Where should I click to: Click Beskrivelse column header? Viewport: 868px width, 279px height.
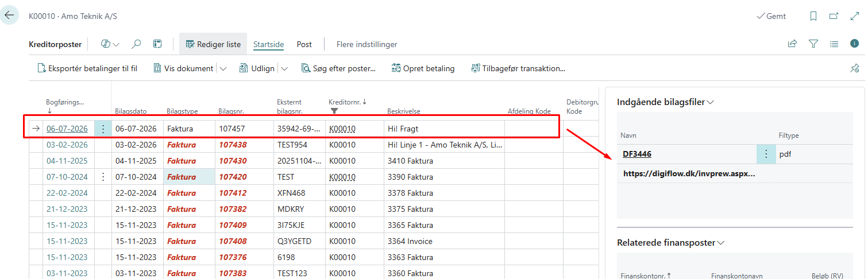(404, 111)
